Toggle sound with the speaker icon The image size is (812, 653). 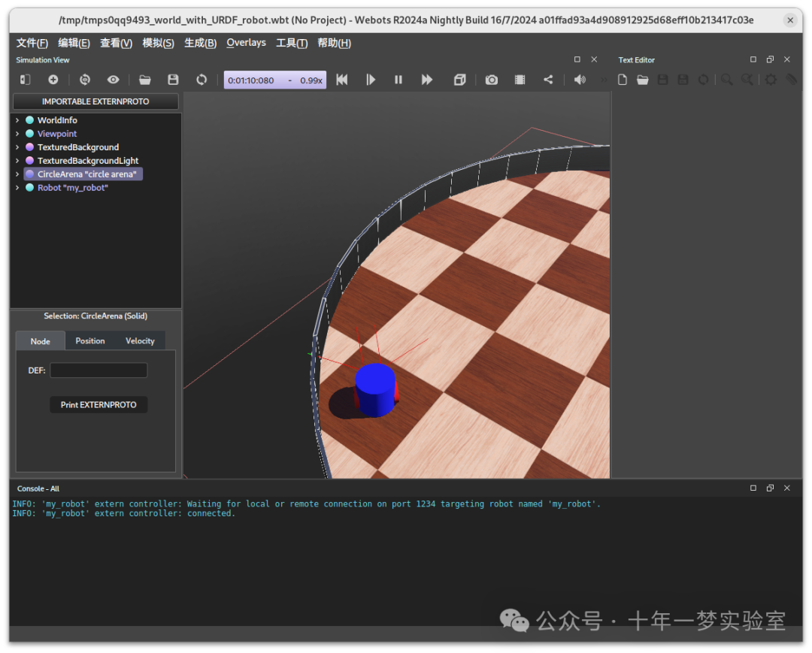tap(580, 80)
